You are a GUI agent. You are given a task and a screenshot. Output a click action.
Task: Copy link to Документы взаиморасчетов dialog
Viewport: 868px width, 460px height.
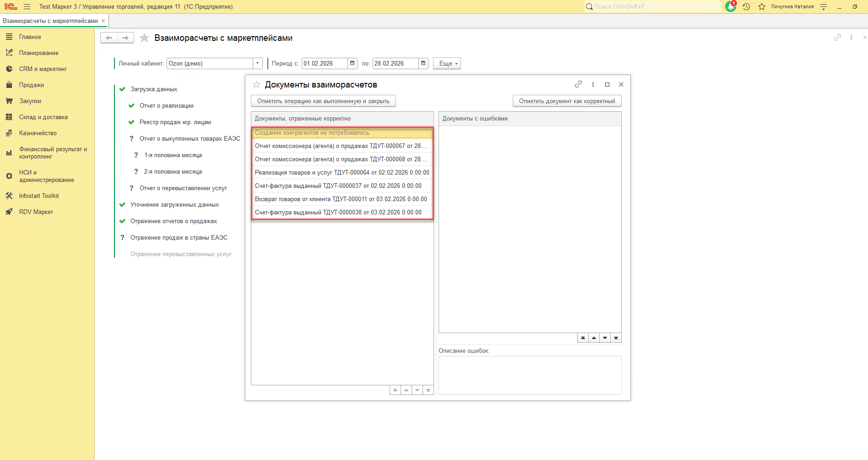click(578, 84)
